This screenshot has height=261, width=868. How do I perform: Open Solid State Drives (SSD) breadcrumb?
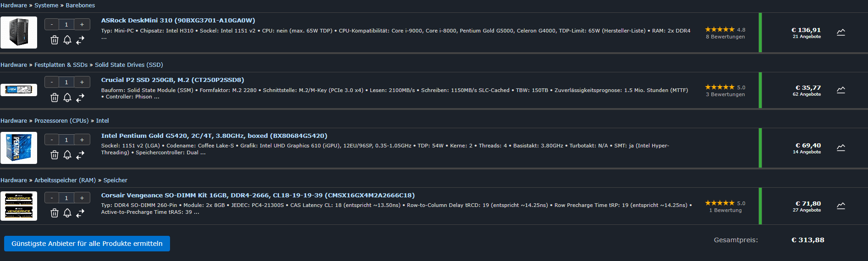[x=129, y=65]
